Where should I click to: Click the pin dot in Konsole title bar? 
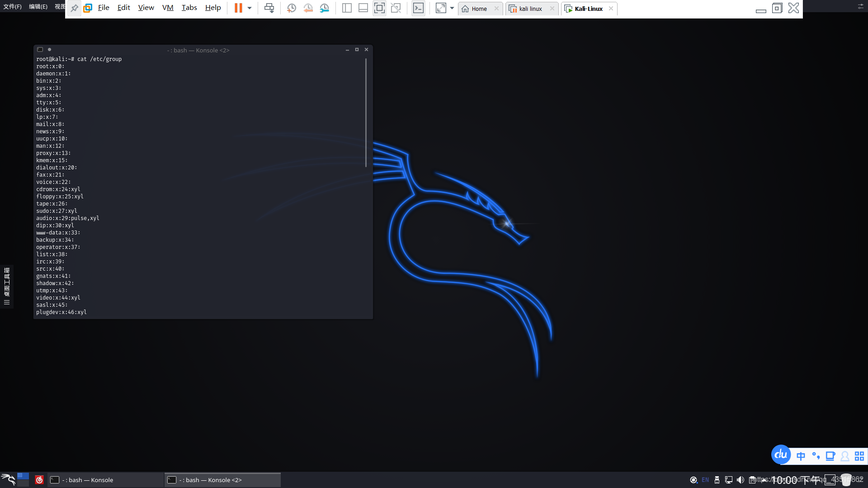coord(49,50)
